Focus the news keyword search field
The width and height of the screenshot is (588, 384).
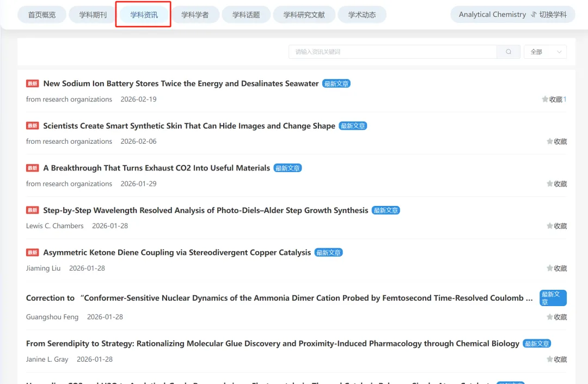tap(392, 52)
